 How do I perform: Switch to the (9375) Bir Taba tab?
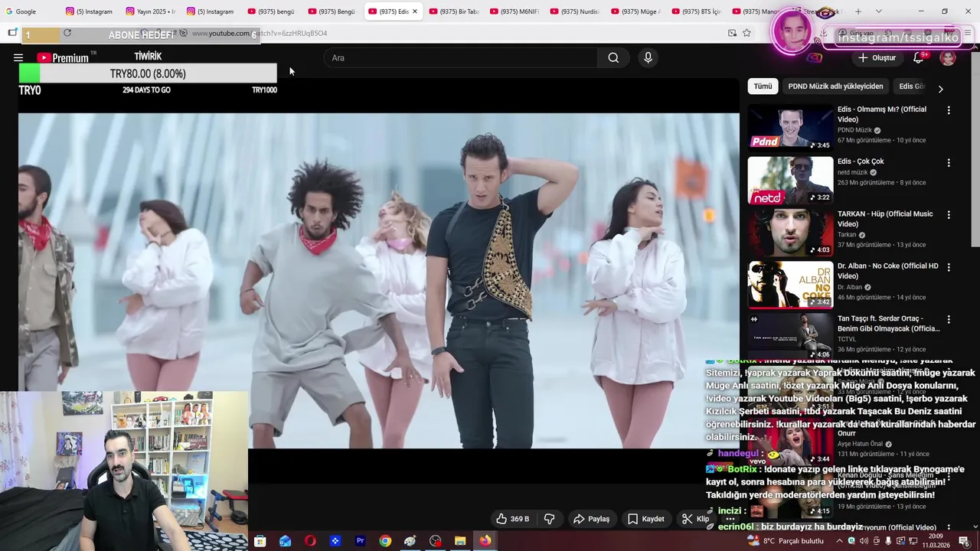(x=454, y=11)
